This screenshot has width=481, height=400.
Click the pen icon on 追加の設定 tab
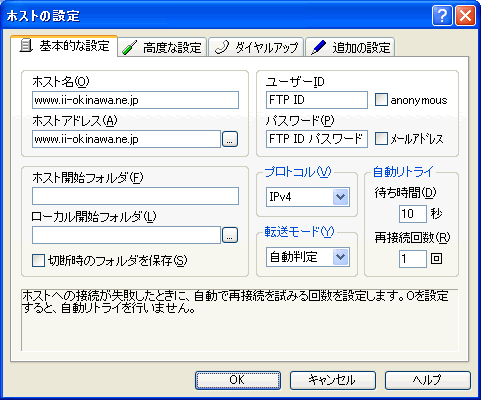pos(318,47)
